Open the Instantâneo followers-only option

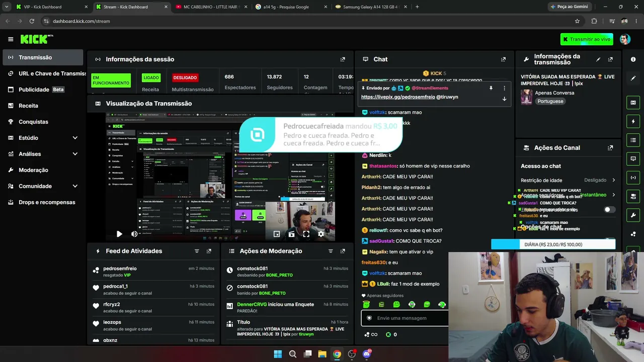(598, 195)
